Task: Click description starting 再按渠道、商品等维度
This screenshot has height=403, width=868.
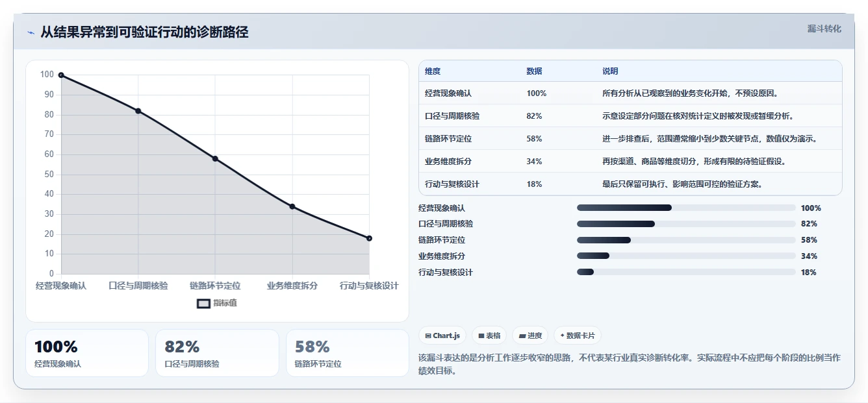Action: [694, 162]
